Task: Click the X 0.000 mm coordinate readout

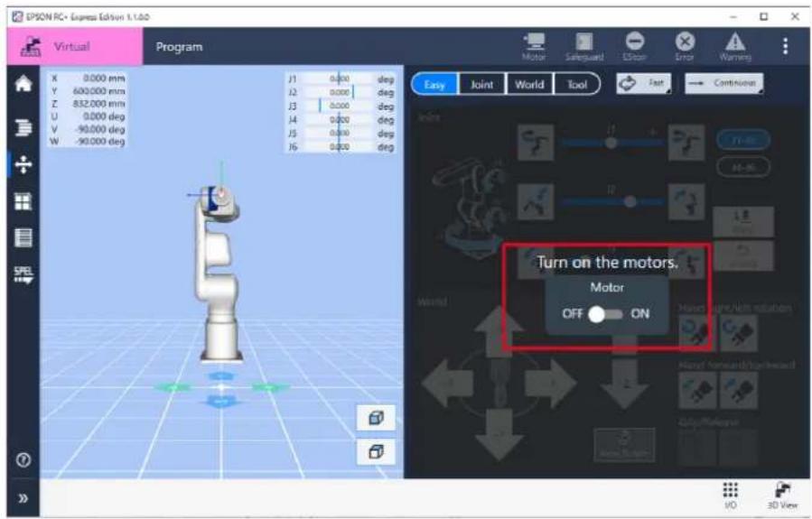Action: (88, 79)
